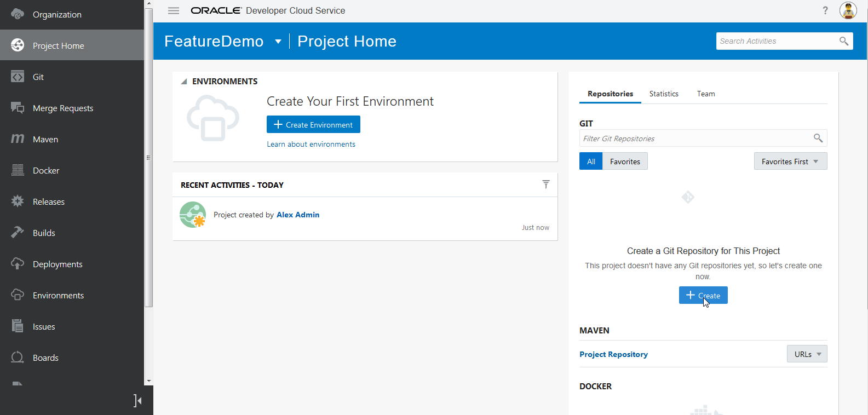Collapse the navigation sidebar
The height and width of the screenshot is (415, 868).
137,401
